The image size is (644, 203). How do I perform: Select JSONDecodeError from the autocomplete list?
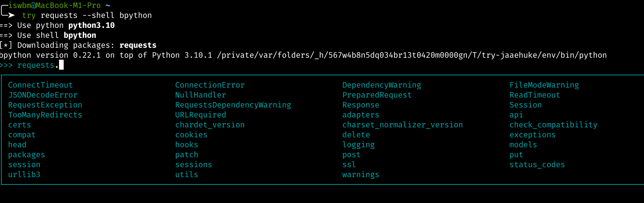[43, 95]
